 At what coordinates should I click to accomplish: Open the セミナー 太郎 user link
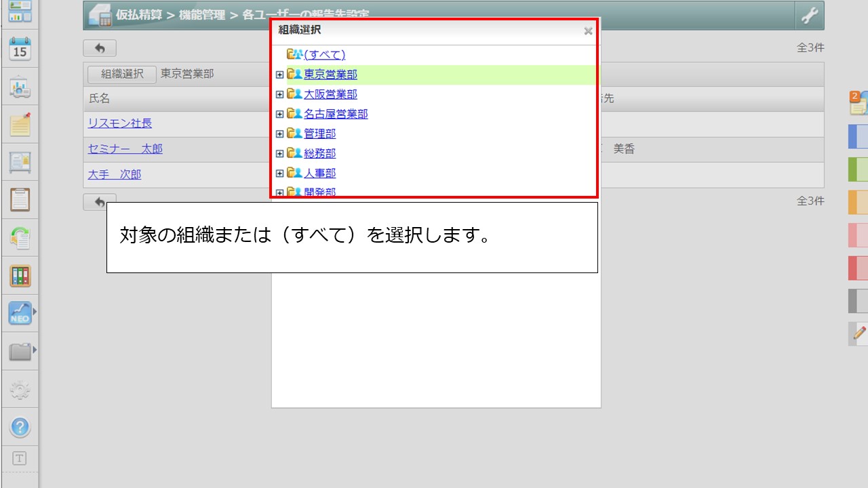(125, 148)
